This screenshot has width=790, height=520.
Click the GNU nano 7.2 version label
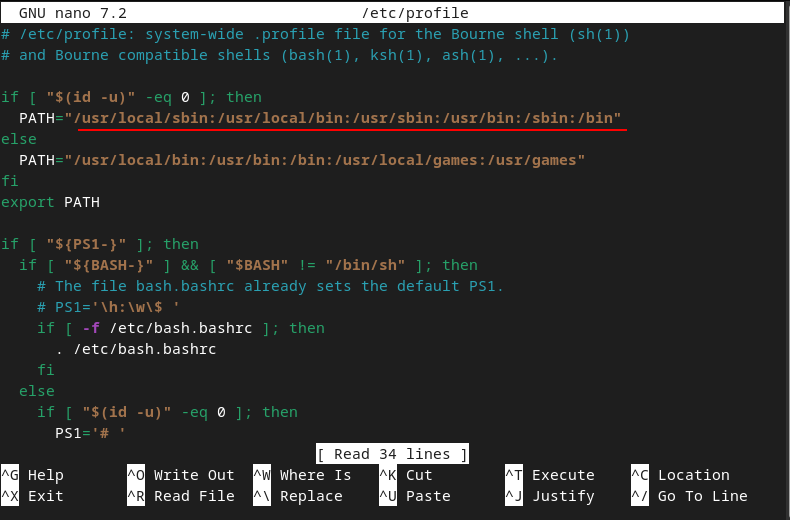coord(70,13)
